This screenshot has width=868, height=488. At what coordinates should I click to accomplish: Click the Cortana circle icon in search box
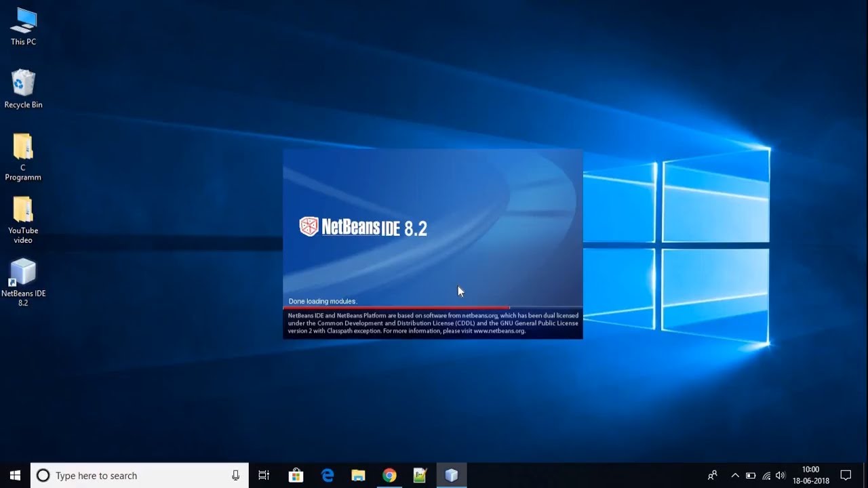click(x=43, y=476)
